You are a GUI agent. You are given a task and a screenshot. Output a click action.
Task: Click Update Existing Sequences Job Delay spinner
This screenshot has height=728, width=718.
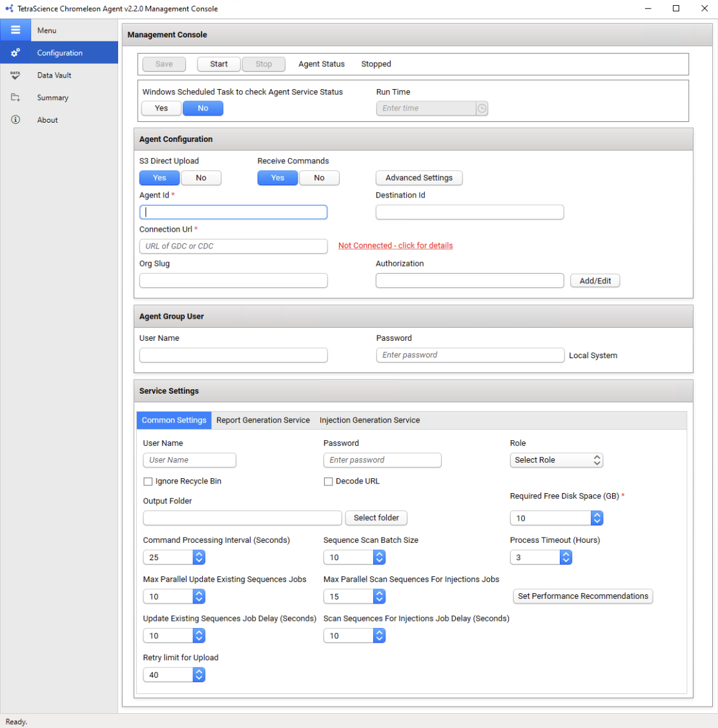tap(199, 636)
